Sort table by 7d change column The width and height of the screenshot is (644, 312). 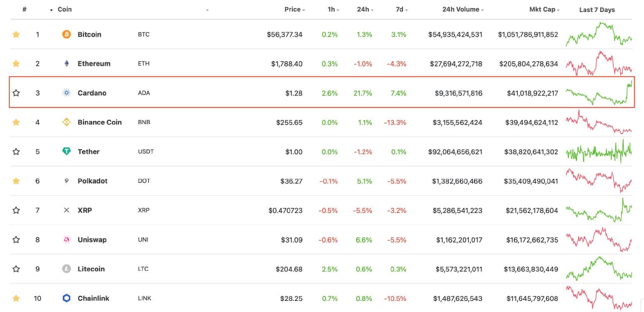pyautogui.click(x=400, y=9)
